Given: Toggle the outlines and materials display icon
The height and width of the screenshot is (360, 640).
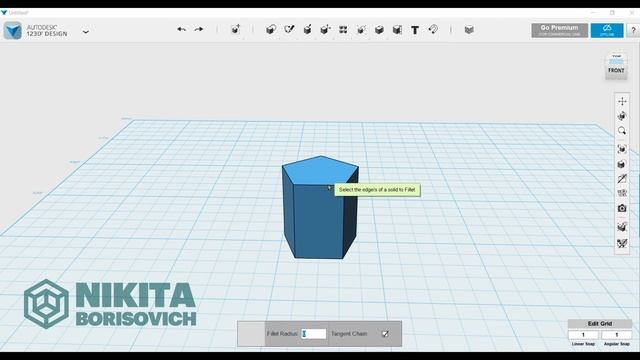Looking at the screenshot, I should [x=622, y=179].
